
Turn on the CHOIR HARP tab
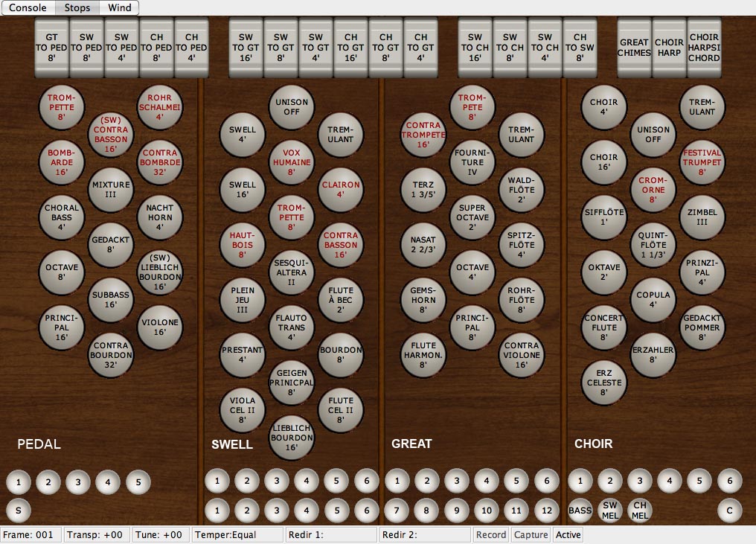[x=669, y=48]
